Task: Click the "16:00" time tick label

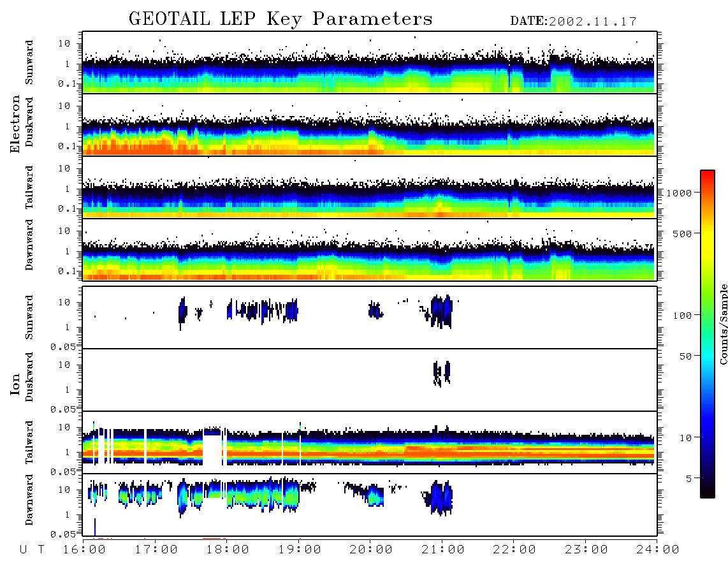Action: pyautogui.click(x=85, y=550)
